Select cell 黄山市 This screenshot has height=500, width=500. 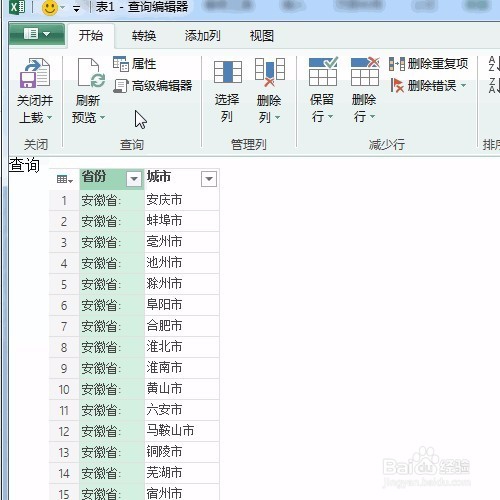[x=182, y=389]
